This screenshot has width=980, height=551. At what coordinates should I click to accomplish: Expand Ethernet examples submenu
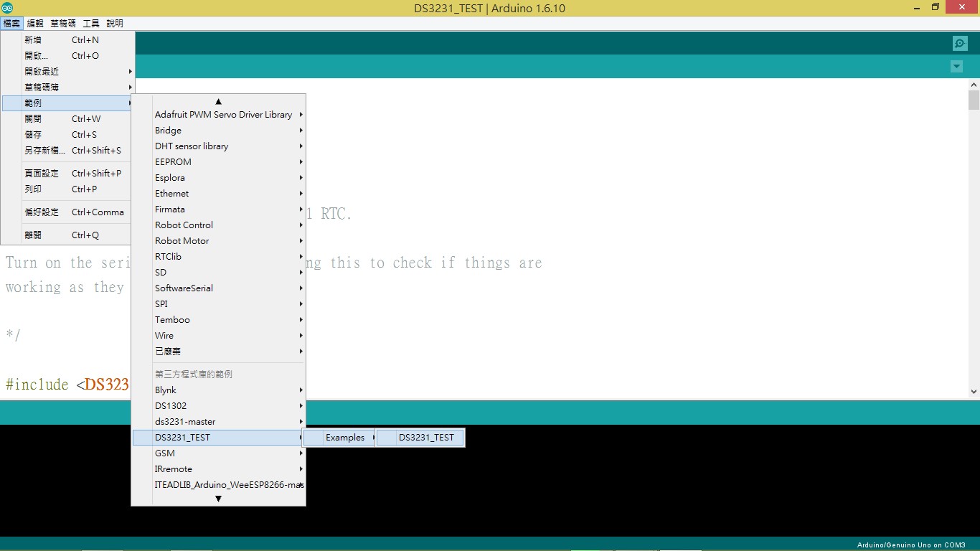219,194
